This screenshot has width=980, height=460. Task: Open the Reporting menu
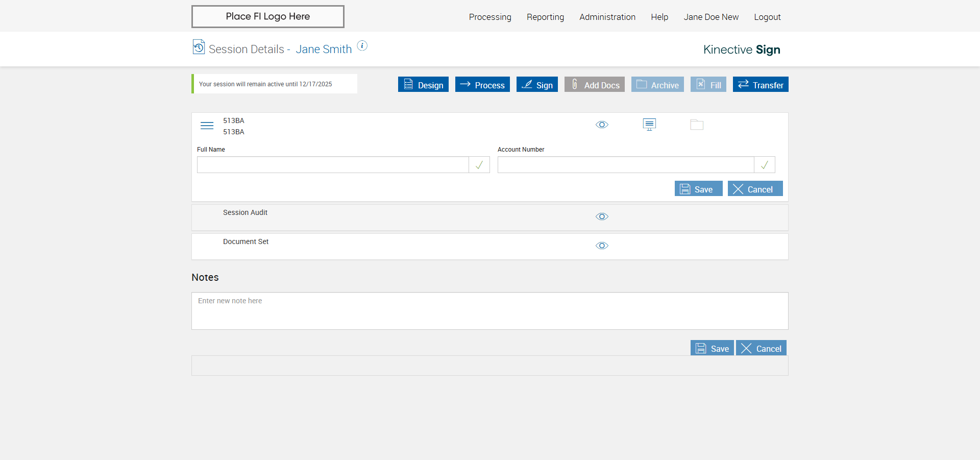(545, 17)
